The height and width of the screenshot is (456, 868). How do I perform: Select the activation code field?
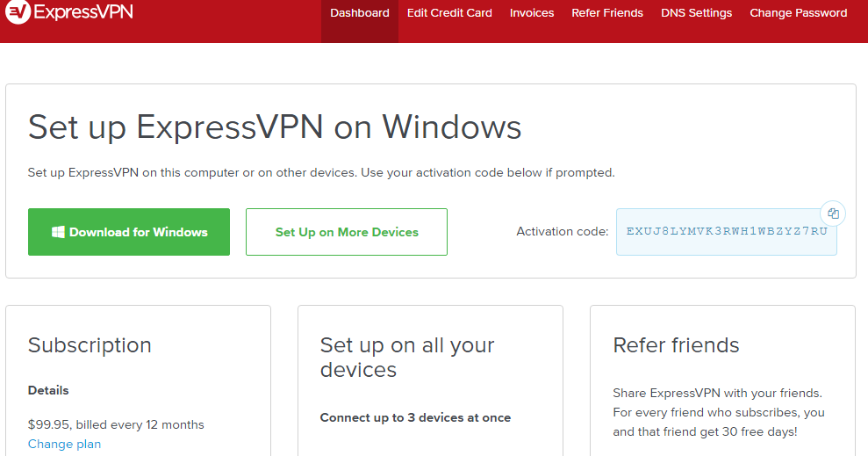727,232
